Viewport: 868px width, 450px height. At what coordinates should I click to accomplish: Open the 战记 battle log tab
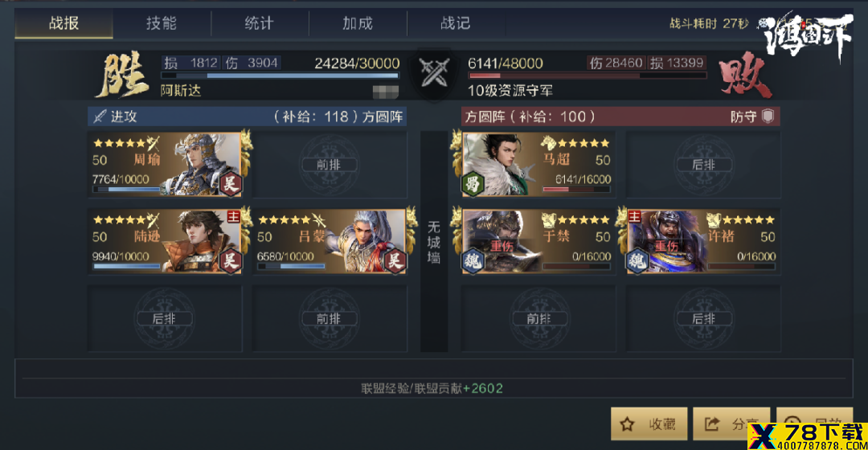click(456, 23)
